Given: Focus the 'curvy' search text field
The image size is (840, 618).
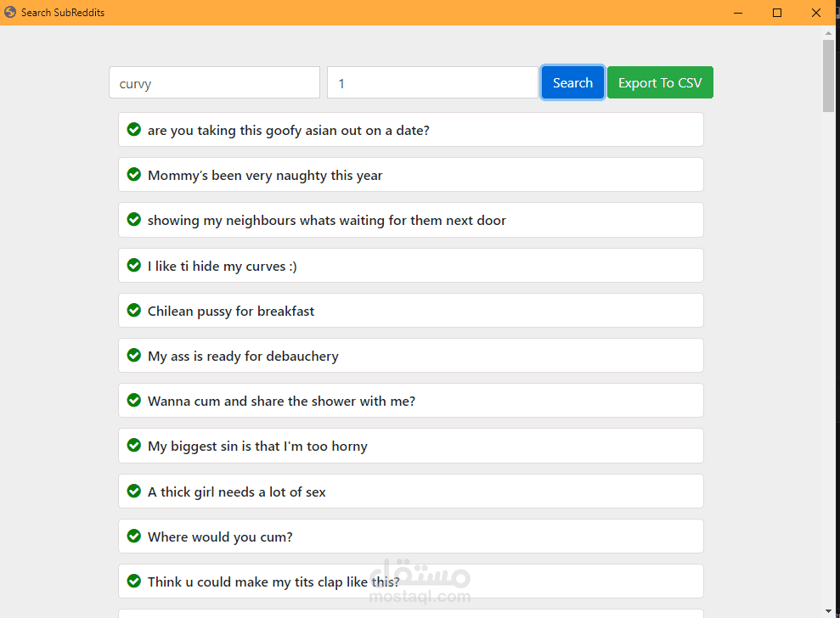Looking at the screenshot, I should pos(214,82).
